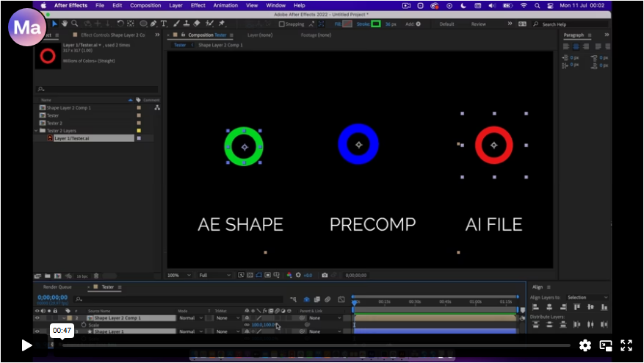Open Parent dropdown for Shape Layer 2 Comp 1

pyautogui.click(x=325, y=317)
